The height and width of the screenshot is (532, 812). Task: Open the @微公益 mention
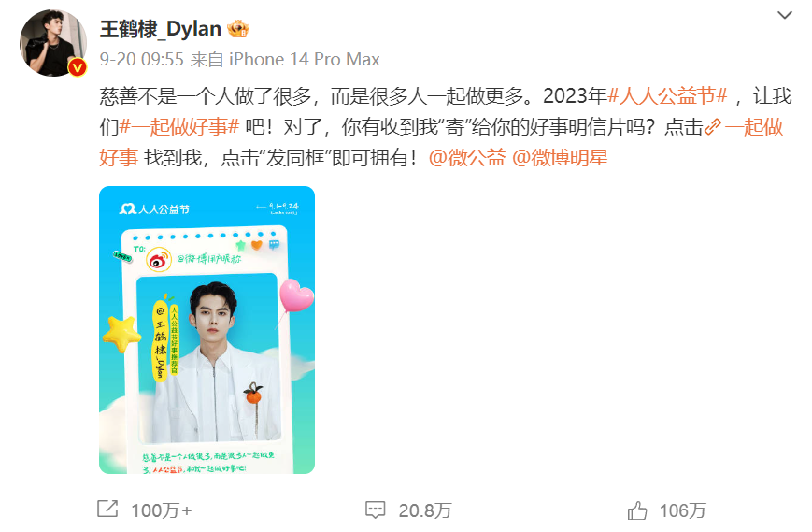click(x=467, y=158)
